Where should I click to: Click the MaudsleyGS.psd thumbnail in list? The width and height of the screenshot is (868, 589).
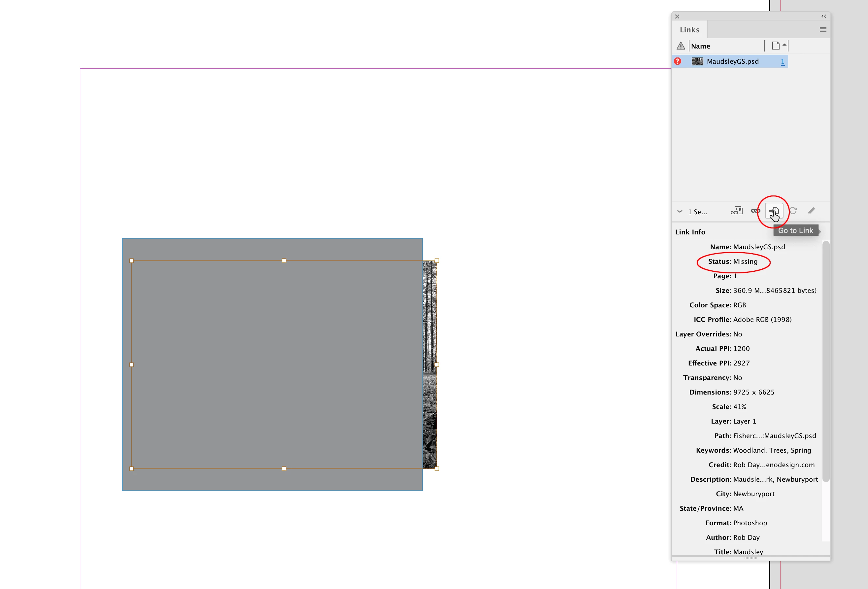click(697, 61)
